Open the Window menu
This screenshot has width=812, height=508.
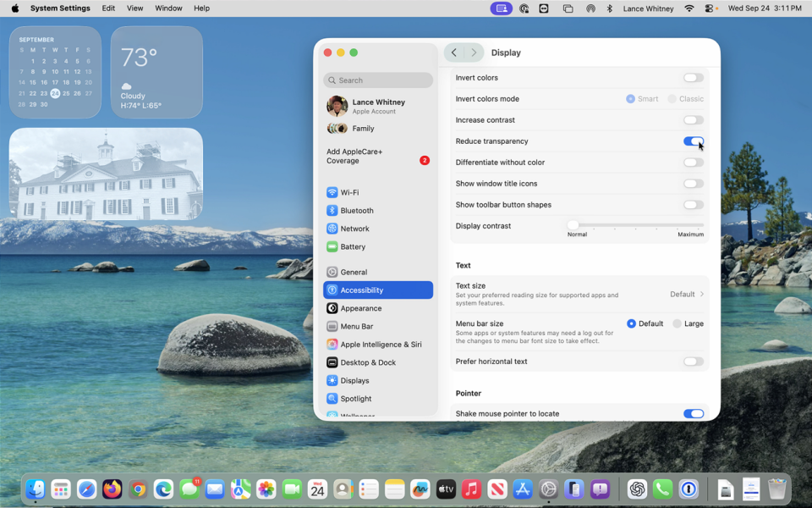168,8
